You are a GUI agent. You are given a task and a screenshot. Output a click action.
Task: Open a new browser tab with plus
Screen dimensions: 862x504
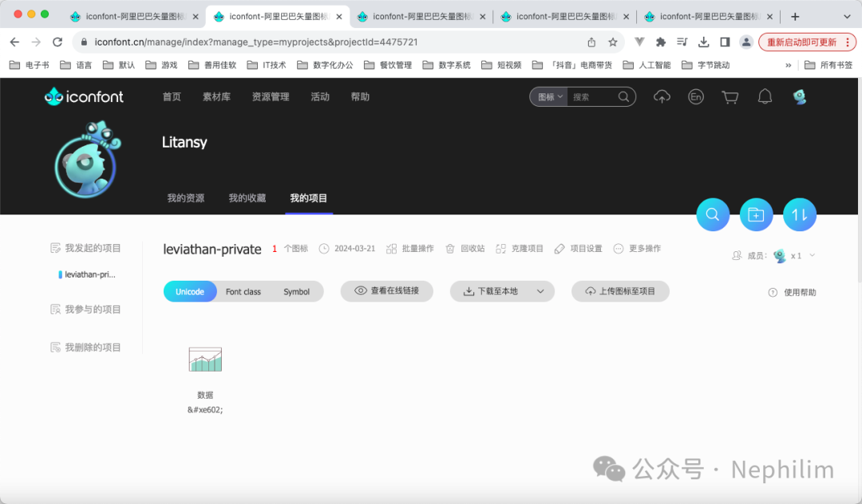795,17
